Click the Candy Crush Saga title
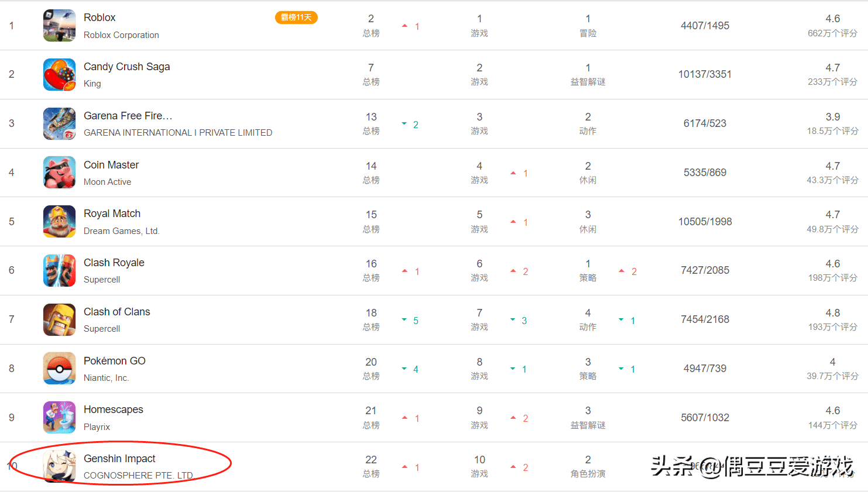Screen dimensions: 868x492 point(127,67)
